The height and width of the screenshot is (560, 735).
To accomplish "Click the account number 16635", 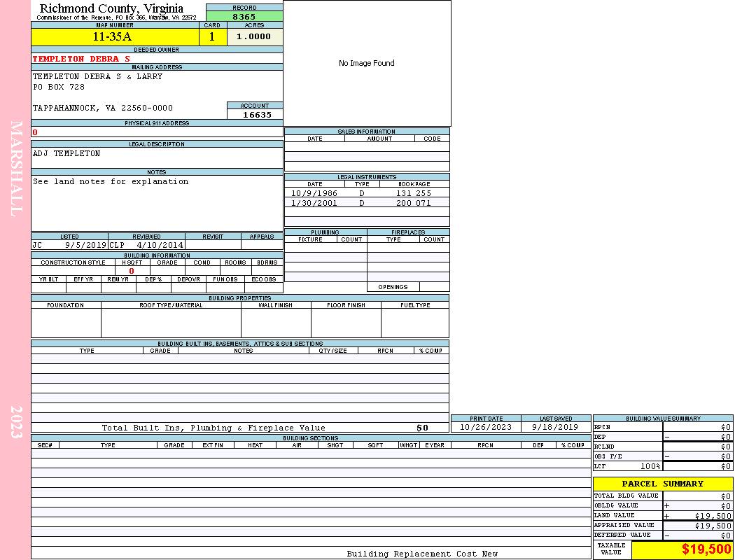I will tap(257, 115).
